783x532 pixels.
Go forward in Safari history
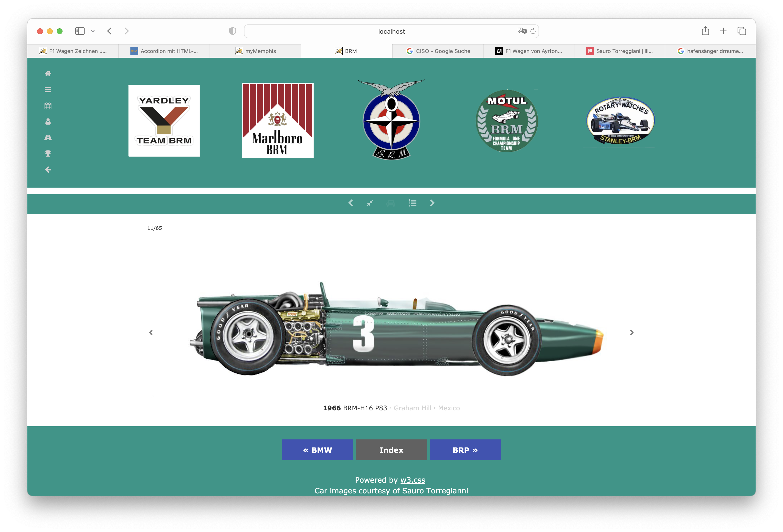click(x=127, y=31)
